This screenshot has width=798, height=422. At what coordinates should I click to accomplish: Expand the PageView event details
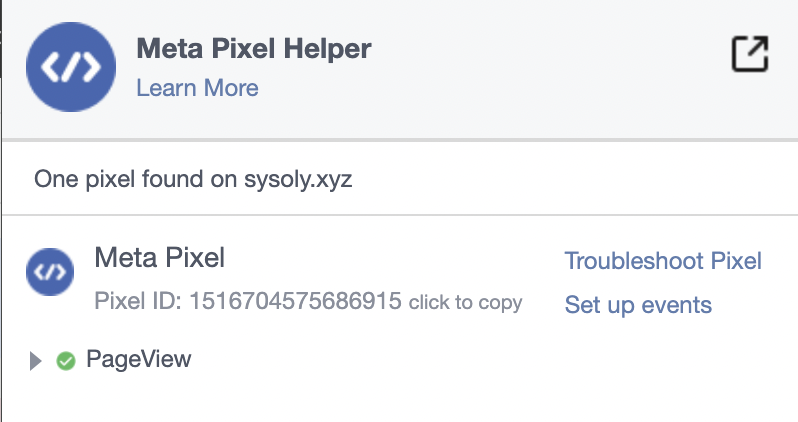coord(35,361)
